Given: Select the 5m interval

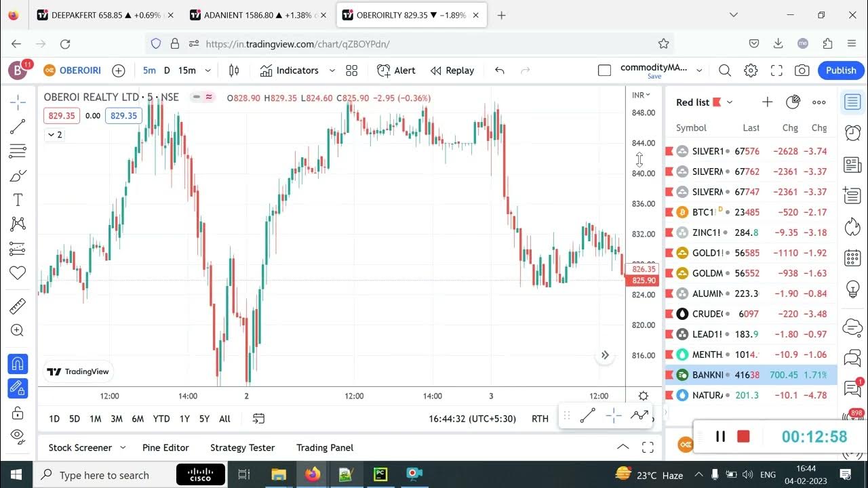Looking at the screenshot, I should pos(149,70).
